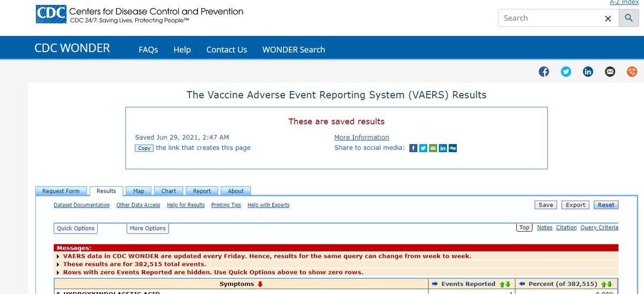Image resolution: width=644 pixels, height=294 pixels.
Task: Open the A-Z Index link
Action: pyautogui.click(x=624, y=3)
